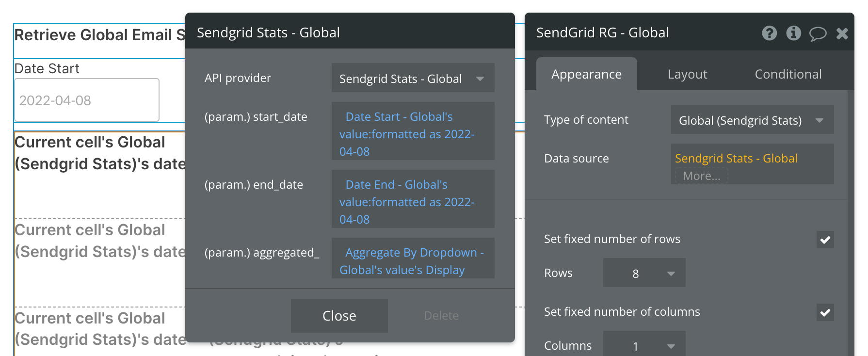Switch to the Appearance tab
This screenshot has height=356, width=868.
587,74
